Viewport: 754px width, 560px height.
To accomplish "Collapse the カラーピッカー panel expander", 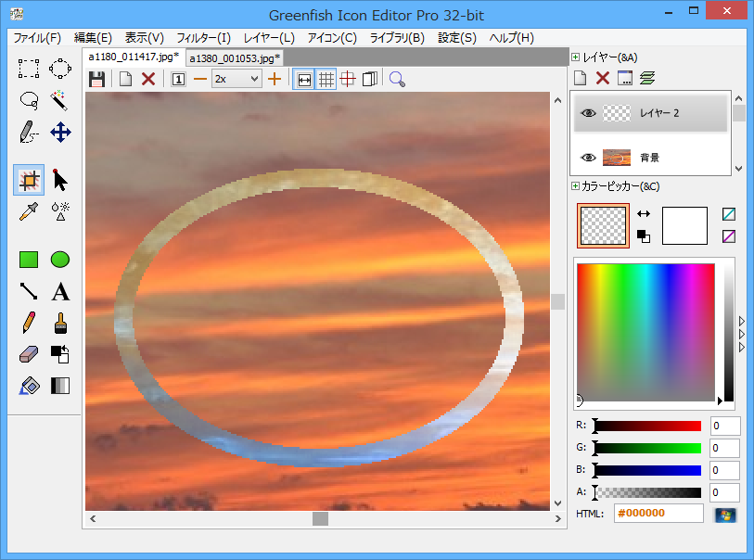I will point(576,186).
